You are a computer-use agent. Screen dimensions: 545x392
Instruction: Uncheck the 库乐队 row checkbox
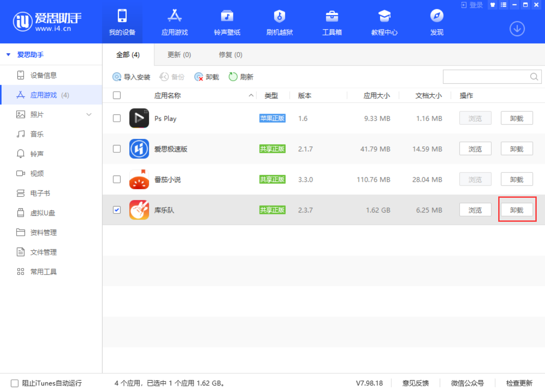(116, 210)
